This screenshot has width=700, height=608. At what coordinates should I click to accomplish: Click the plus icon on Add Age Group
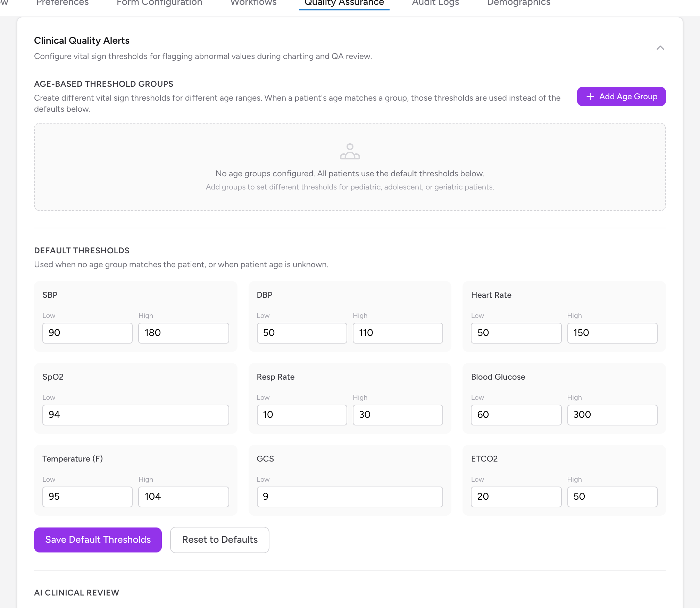[x=590, y=96]
